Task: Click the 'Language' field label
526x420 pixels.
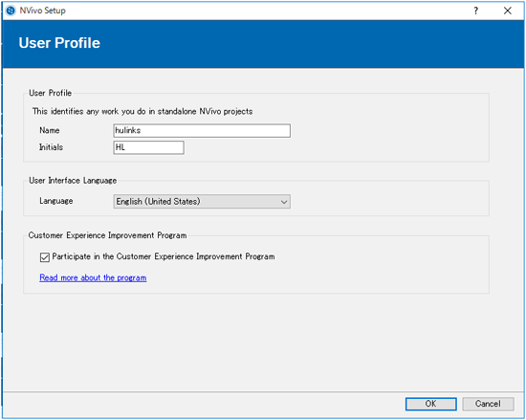Action: click(x=56, y=201)
